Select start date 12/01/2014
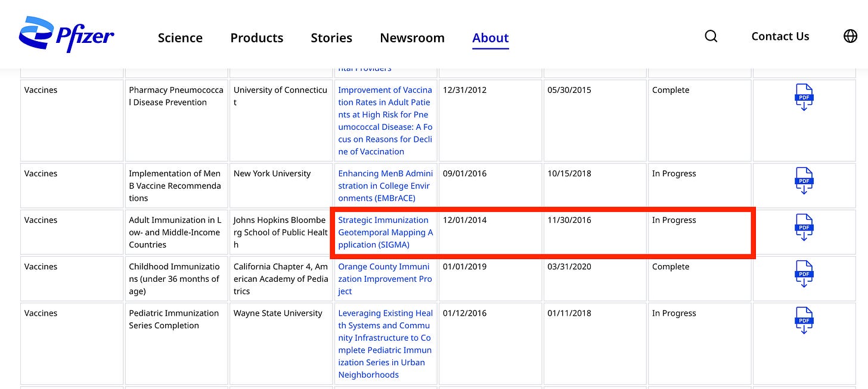 coord(464,220)
